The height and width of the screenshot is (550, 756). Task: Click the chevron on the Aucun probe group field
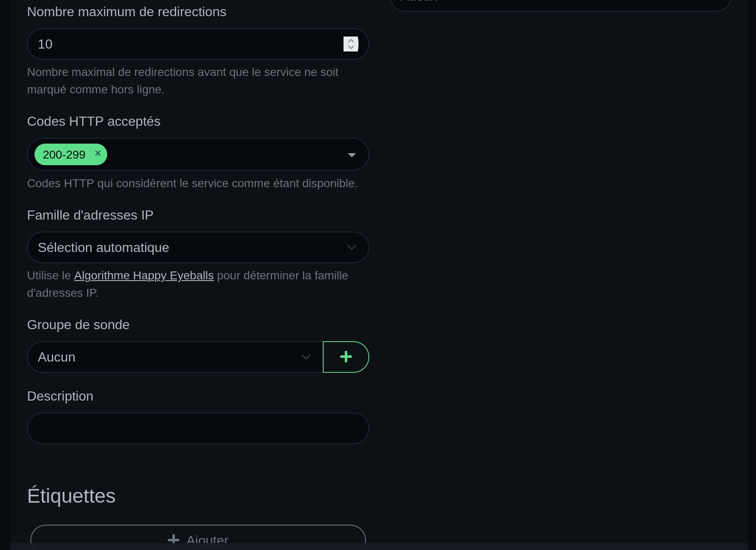pyautogui.click(x=306, y=357)
